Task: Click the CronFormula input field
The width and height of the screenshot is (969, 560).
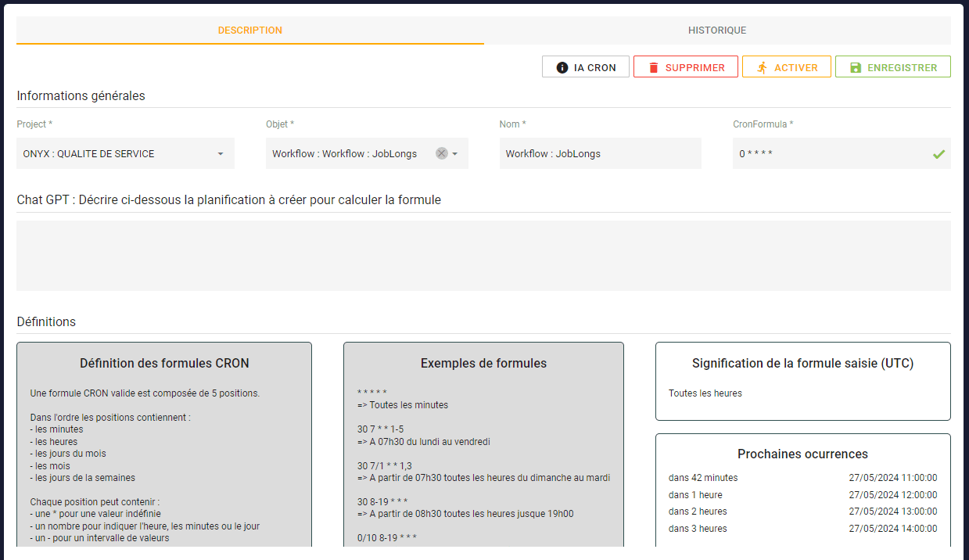Action: pyautogui.click(x=842, y=153)
